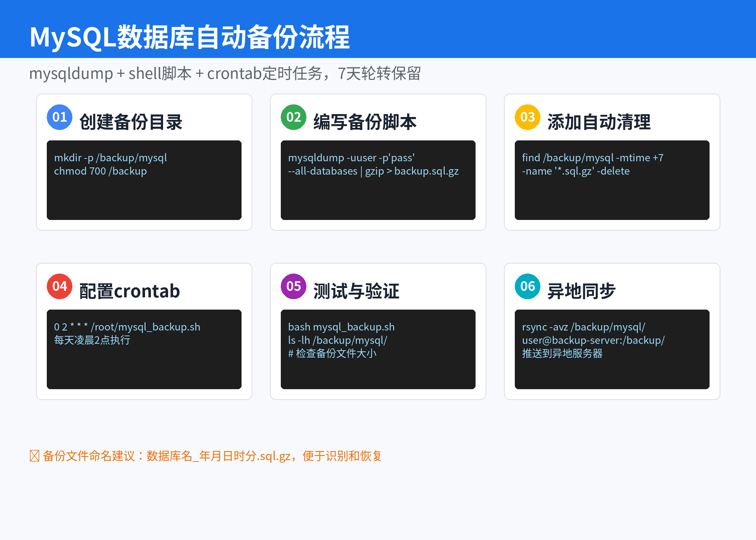The image size is (756, 540).
Task: Click the note 每天凌晨2点执行
Action: [92, 340]
